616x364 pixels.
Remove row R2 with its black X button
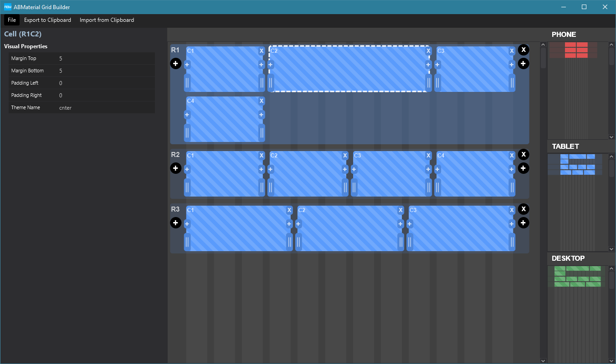[523, 154]
